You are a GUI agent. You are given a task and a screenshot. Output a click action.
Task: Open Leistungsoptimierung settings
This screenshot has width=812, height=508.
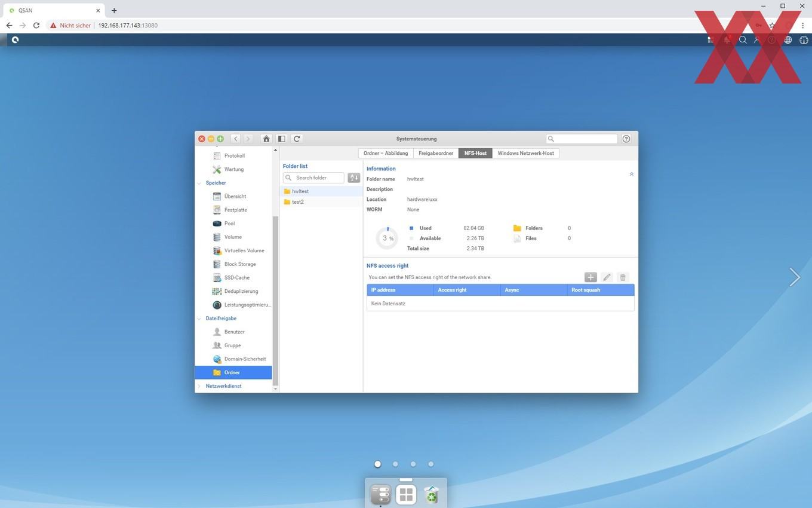(247, 305)
